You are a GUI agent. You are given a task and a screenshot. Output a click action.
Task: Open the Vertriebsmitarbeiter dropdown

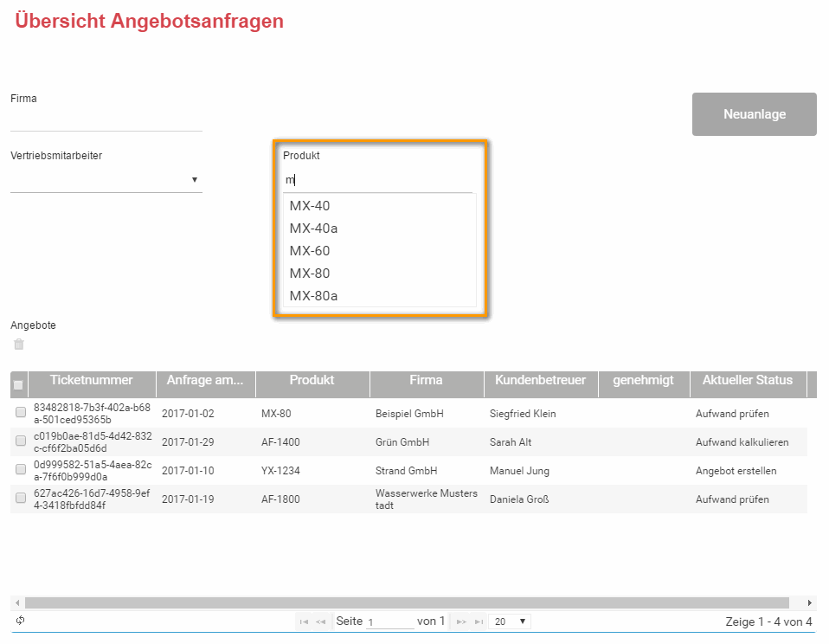(x=106, y=180)
